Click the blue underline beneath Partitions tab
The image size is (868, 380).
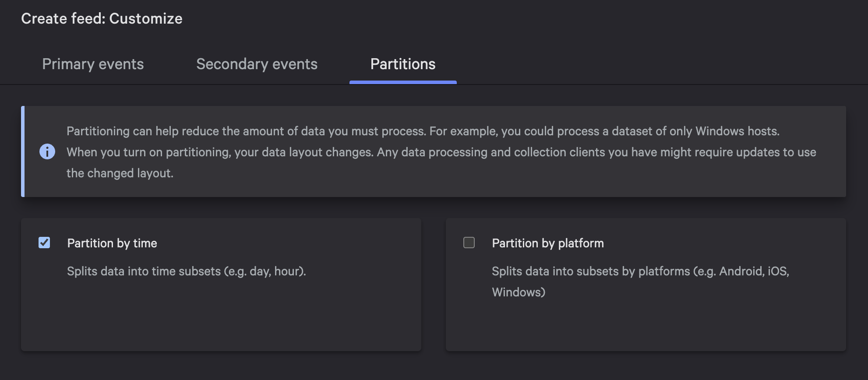pos(403,82)
